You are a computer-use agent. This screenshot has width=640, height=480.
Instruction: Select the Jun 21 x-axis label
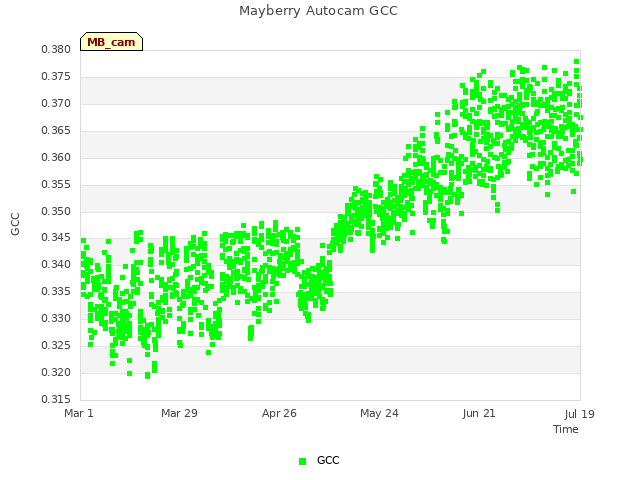point(479,413)
